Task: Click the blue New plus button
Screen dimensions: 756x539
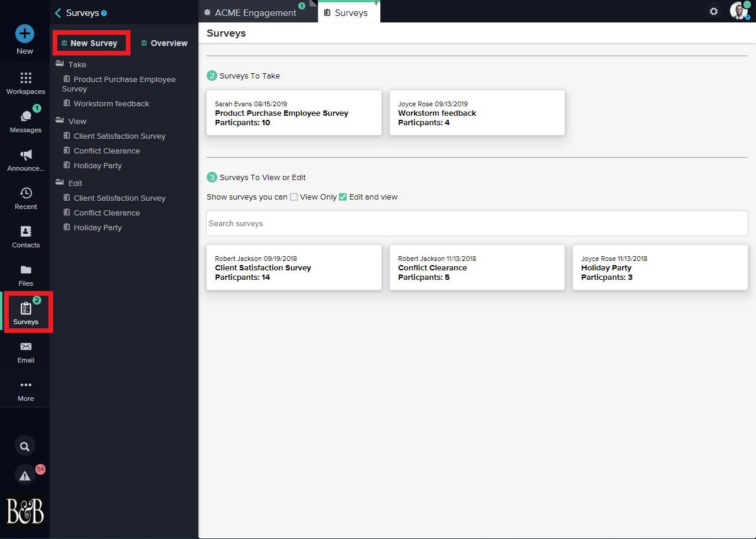Action: 25,34
